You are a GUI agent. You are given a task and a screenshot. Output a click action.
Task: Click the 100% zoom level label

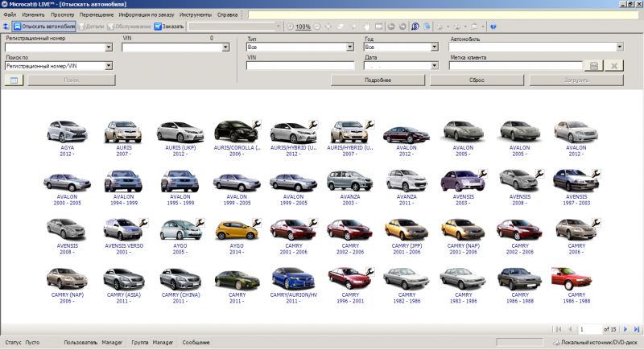303,27
